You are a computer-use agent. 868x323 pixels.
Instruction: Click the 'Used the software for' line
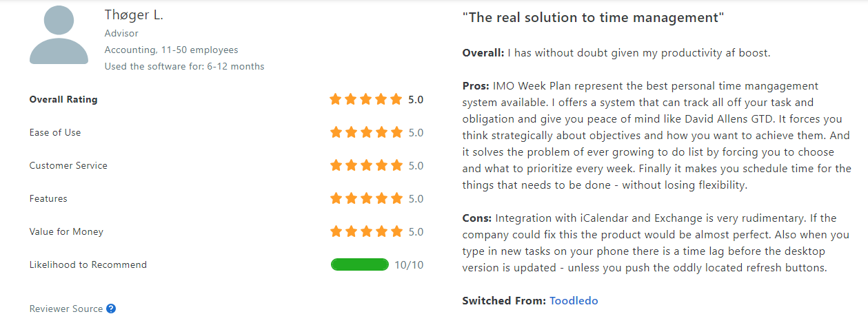pyautogui.click(x=184, y=67)
